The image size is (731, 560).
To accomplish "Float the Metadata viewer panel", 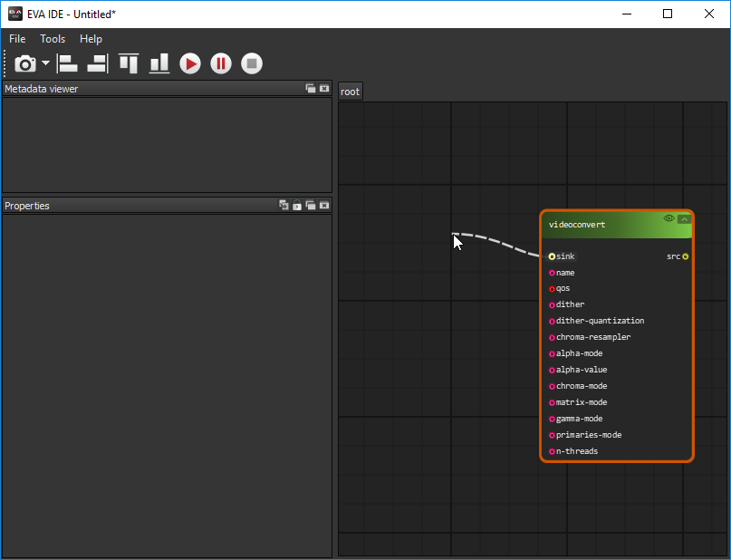I will point(311,89).
